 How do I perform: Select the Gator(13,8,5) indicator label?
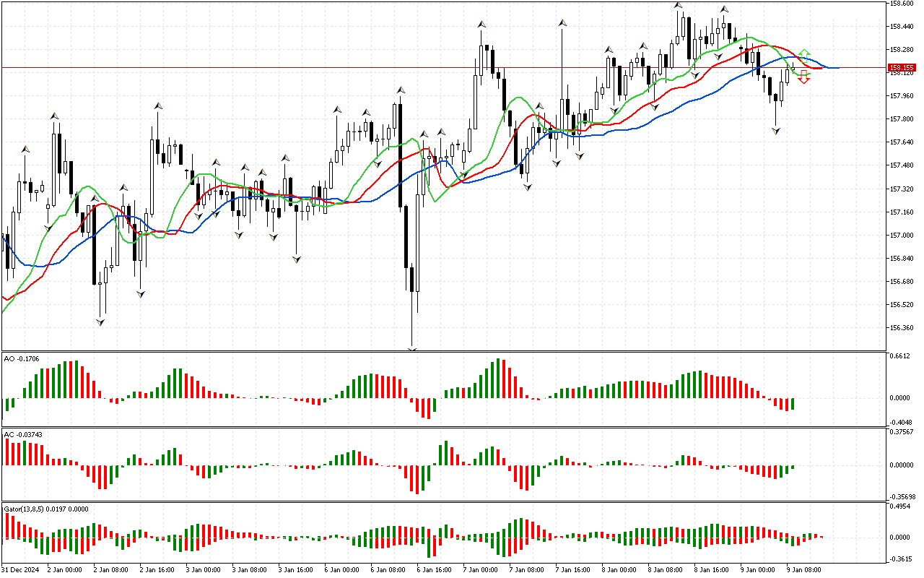point(46,509)
